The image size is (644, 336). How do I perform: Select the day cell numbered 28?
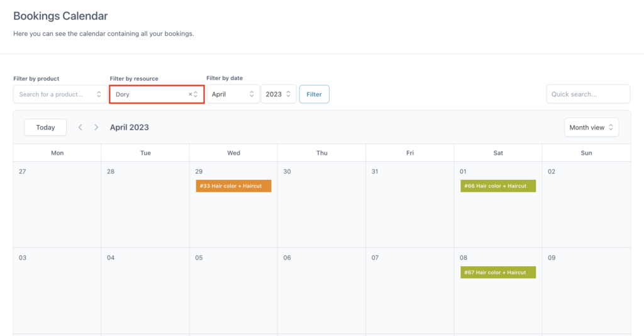pos(145,204)
